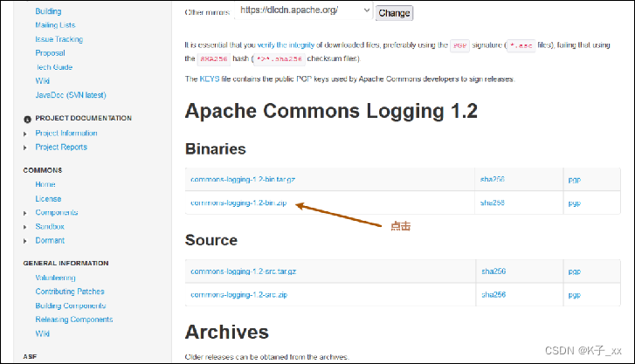635x364 pixels.
Task: Download commons-logging-1.2-src.tar.gz
Action: (244, 271)
